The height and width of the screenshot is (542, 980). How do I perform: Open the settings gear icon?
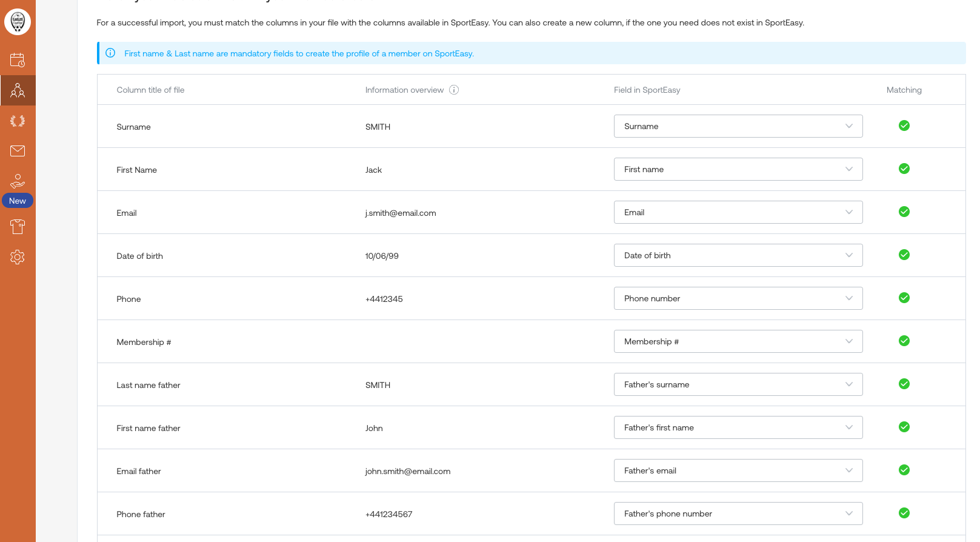pos(18,257)
